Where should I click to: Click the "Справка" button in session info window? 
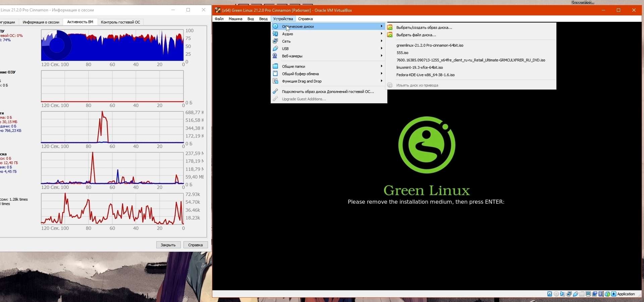196,245
